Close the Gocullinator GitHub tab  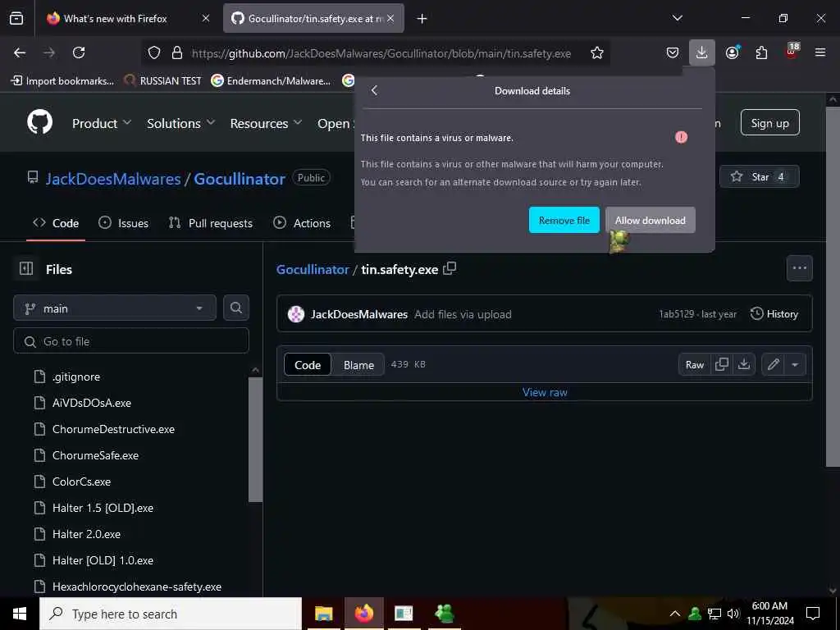[390, 18]
